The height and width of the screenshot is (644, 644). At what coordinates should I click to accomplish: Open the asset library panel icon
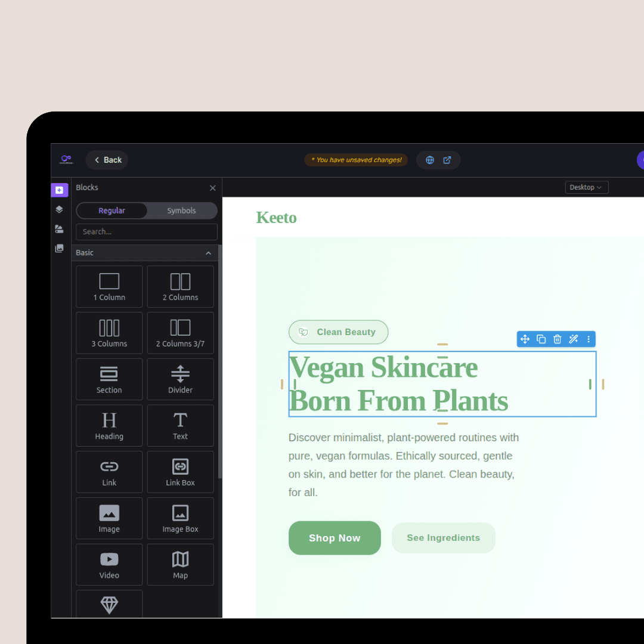pyautogui.click(x=59, y=248)
